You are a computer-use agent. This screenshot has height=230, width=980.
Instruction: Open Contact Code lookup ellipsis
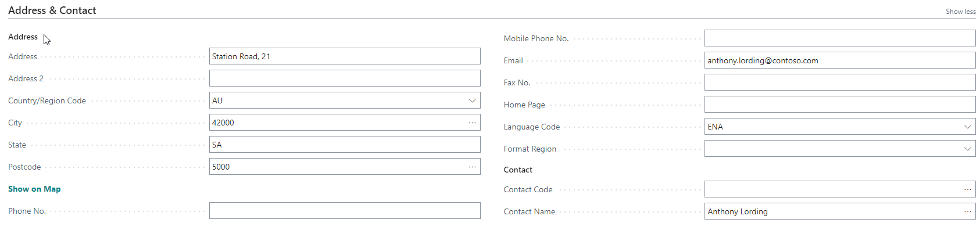coord(967,189)
